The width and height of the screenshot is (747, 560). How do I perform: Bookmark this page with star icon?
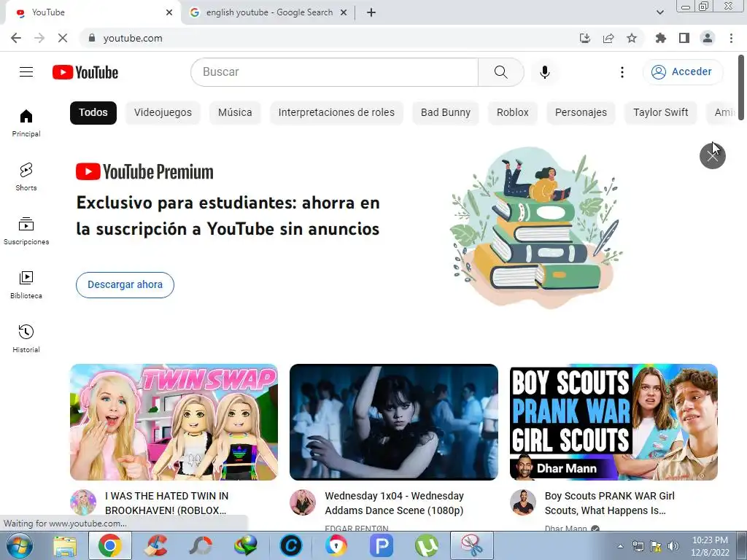(x=632, y=38)
